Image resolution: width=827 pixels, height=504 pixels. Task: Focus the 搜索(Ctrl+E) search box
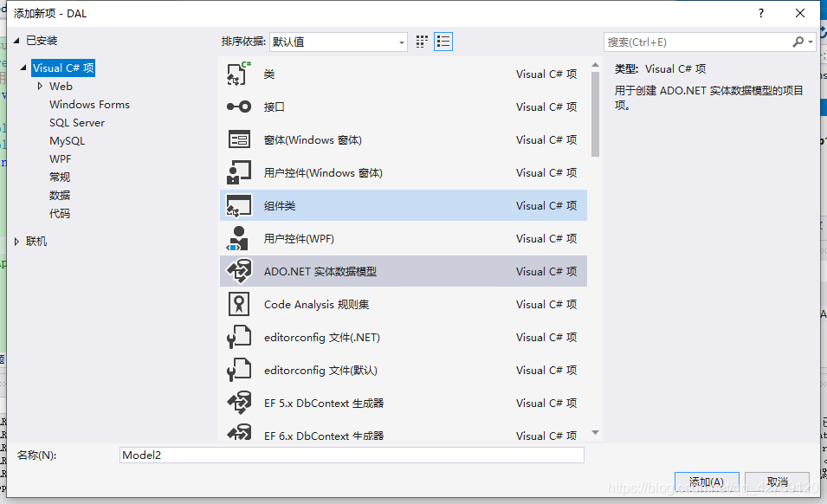click(x=697, y=42)
